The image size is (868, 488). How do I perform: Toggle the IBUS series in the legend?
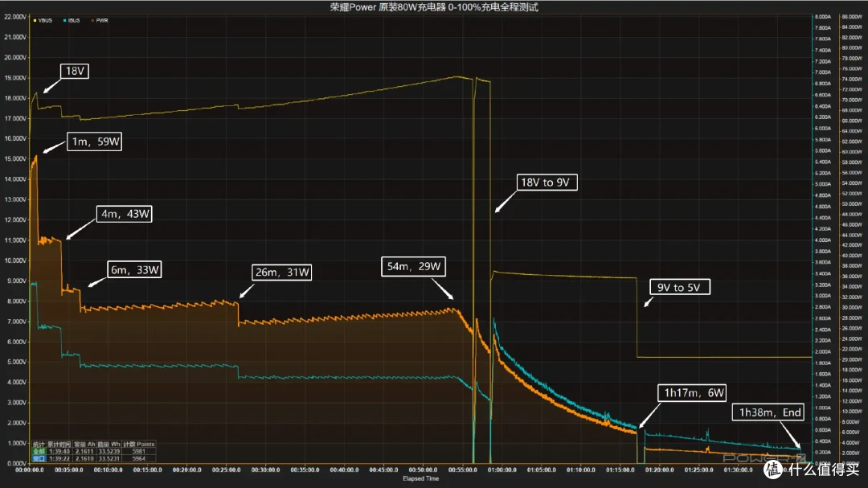(72, 20)
